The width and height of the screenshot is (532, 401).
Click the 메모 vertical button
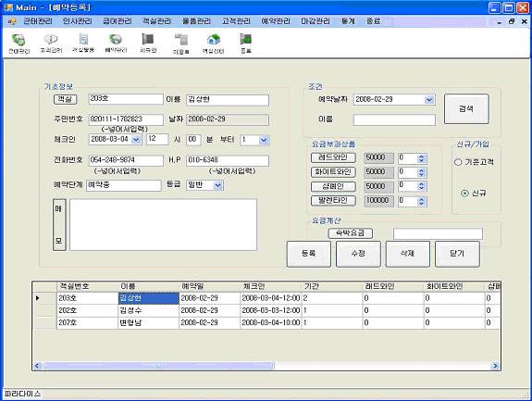click(59, 225)
